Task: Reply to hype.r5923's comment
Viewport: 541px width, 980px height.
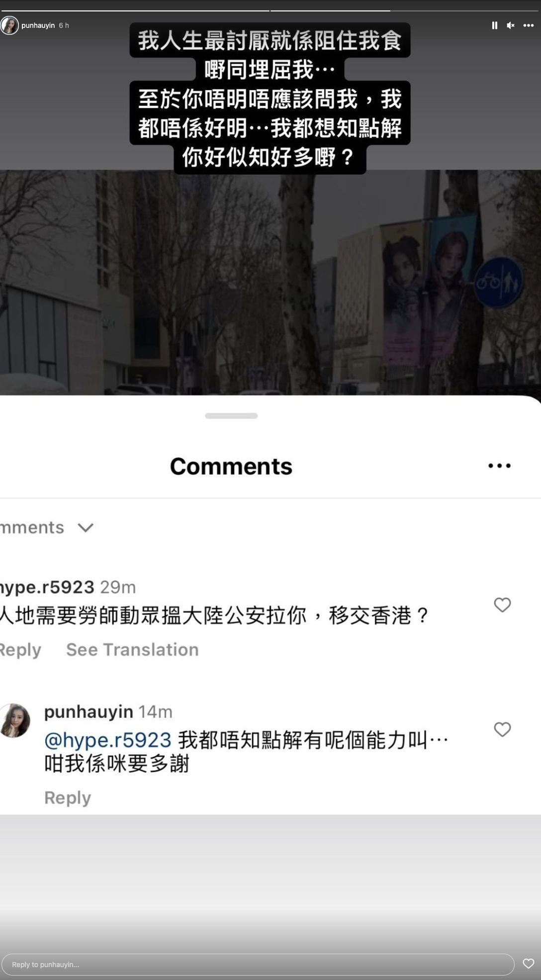Action: click(20, 649)
